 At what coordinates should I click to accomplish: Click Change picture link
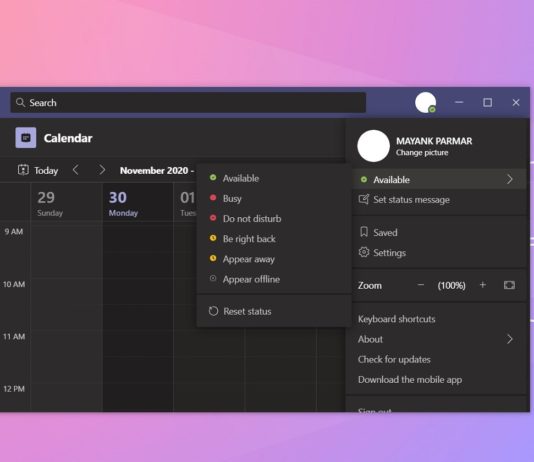point(422,153)
